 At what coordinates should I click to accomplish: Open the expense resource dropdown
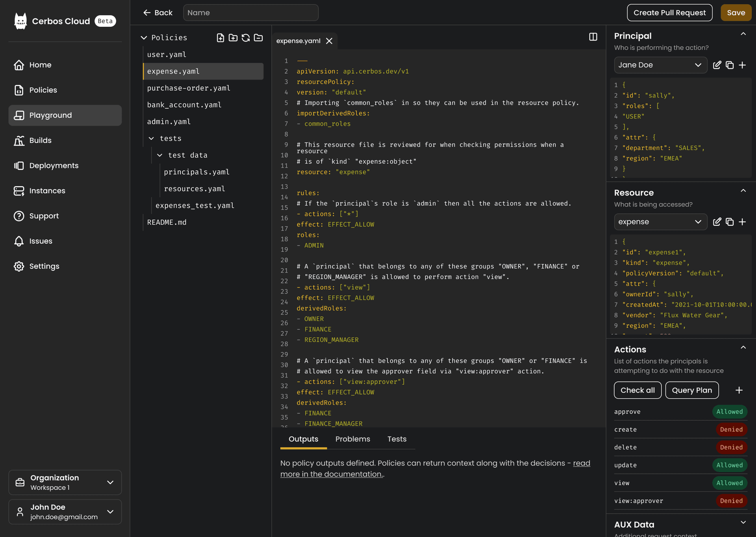pos(660,222)
